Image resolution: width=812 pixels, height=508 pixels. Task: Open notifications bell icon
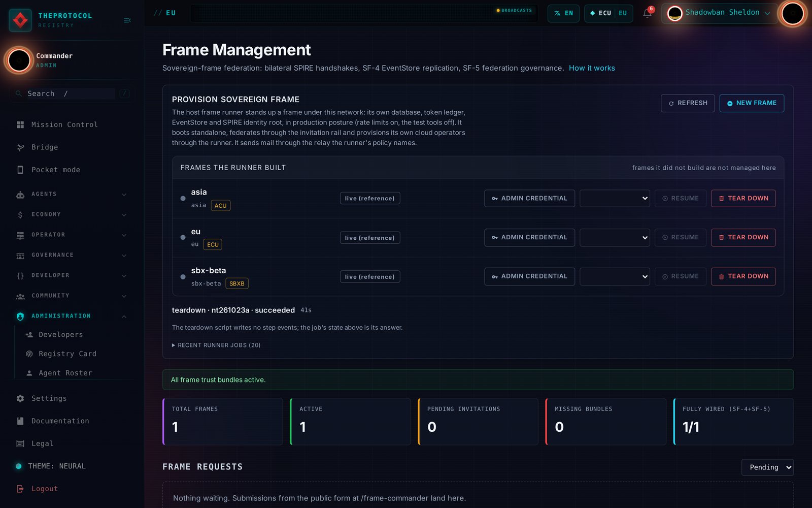click(647, 13)
